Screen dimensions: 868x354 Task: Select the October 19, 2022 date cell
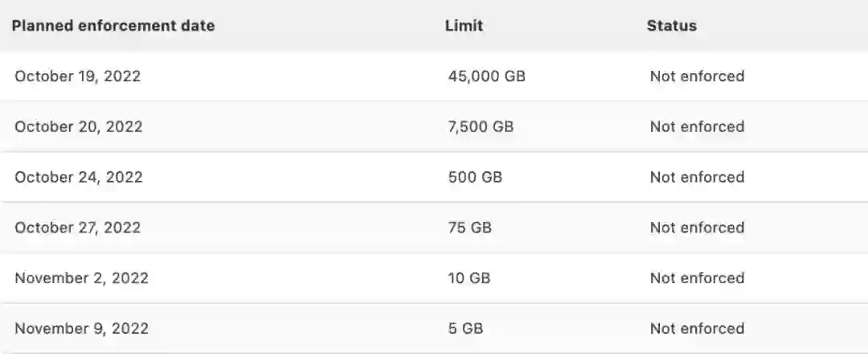pyautogui.click(x=78, y=76)
